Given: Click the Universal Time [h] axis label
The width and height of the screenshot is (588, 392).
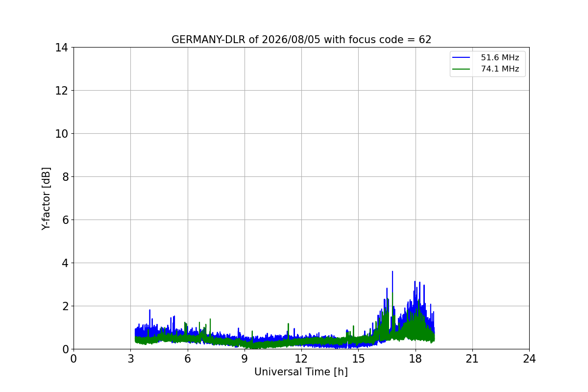Looking at the screenshot, I should click(x=301, y=372).
